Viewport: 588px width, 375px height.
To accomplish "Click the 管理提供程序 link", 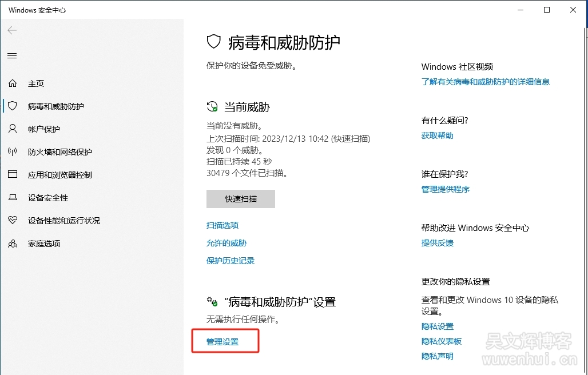I will tap(446, 189).
